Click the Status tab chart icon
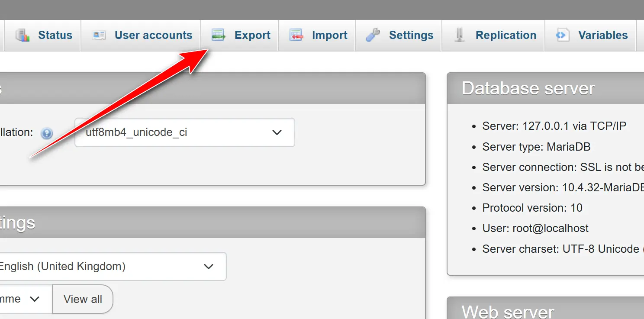This screenshot has width=644, height=319. point(23,35)
